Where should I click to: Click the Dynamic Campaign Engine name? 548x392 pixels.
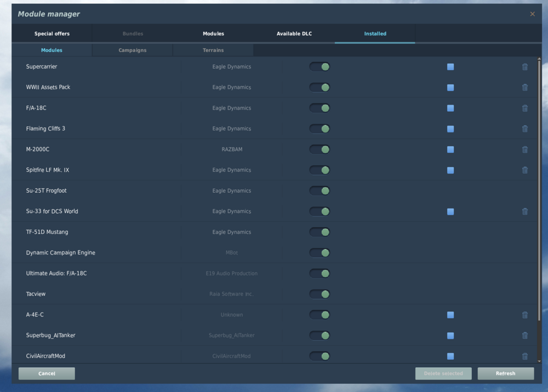[x=60, y=253]
